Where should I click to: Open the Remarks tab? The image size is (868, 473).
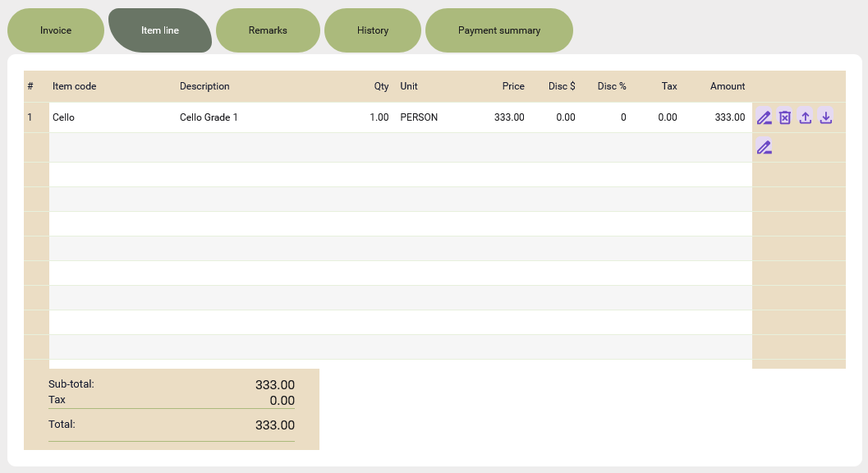tap(268, 30)
